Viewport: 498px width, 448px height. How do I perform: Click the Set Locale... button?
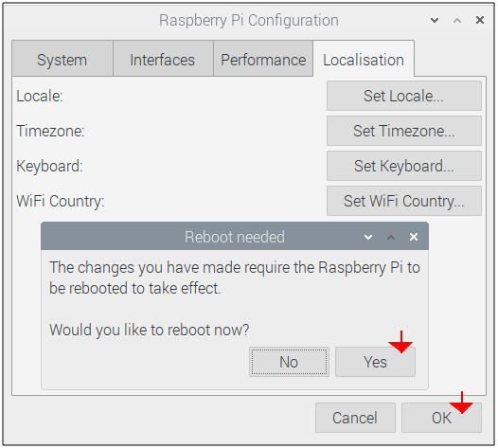click(x=404, y=96)
